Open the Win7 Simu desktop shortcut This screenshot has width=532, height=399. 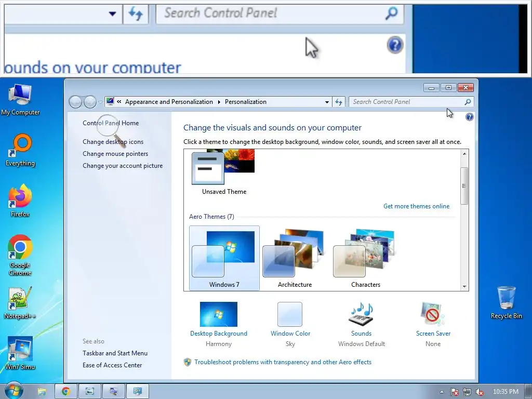[x=20, y=353]
